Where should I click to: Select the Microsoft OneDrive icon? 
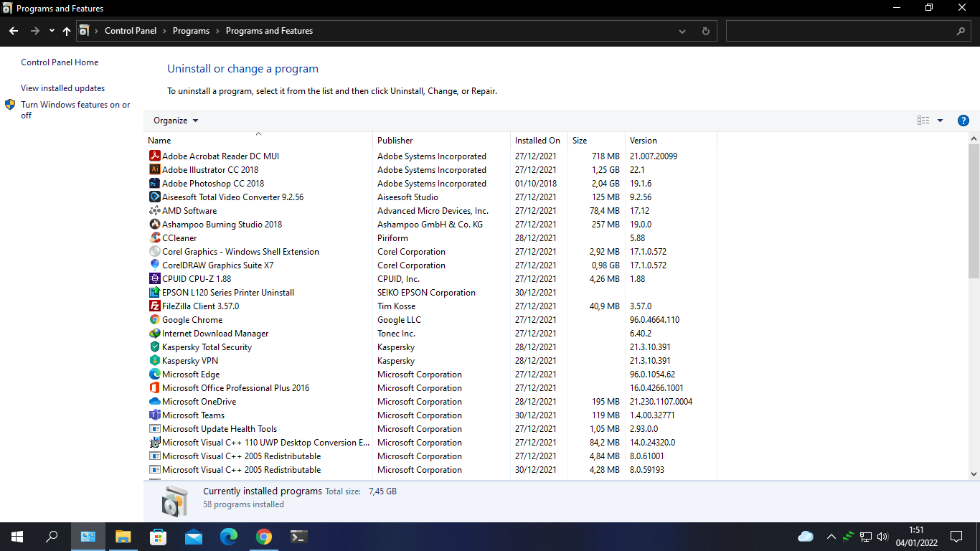154,402
